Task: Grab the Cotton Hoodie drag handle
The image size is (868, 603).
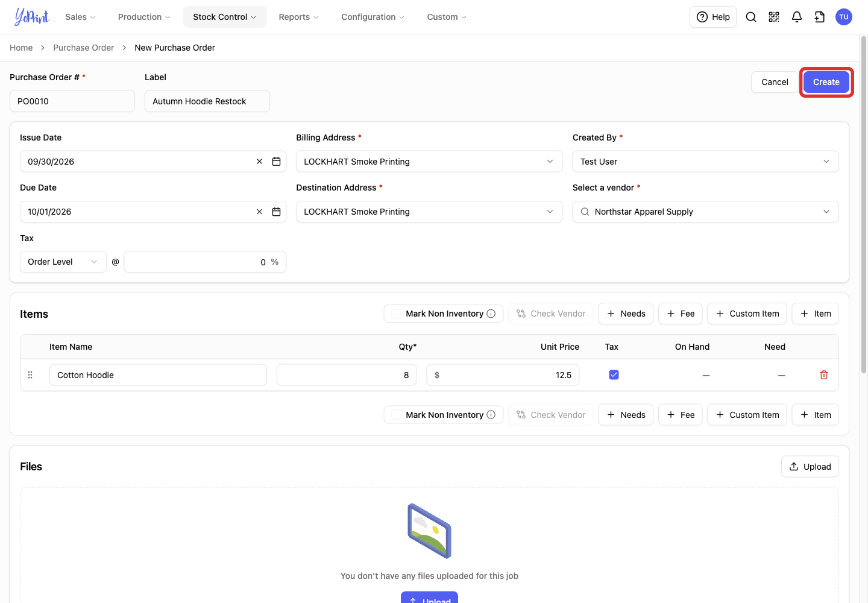Action: 30,375
